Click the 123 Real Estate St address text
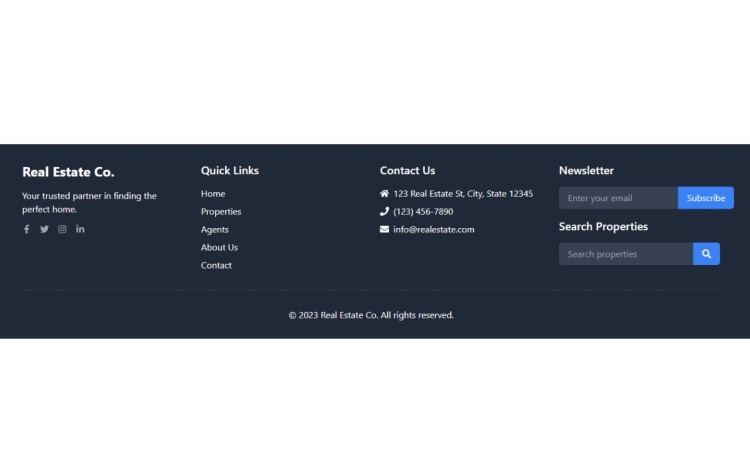750x469 pixels. click(463, 194)
